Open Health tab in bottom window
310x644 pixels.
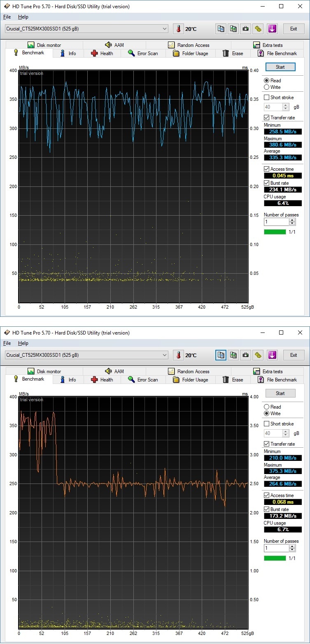[102, 380]
